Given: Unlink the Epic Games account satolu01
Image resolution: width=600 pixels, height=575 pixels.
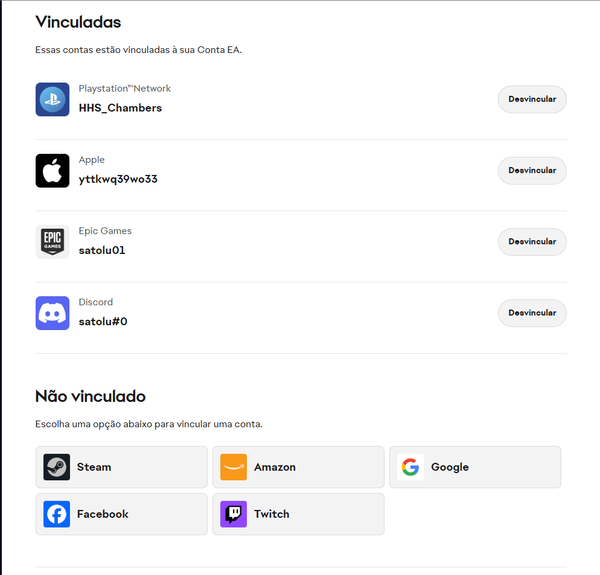Looking at the screenshot, I should 532,241.
